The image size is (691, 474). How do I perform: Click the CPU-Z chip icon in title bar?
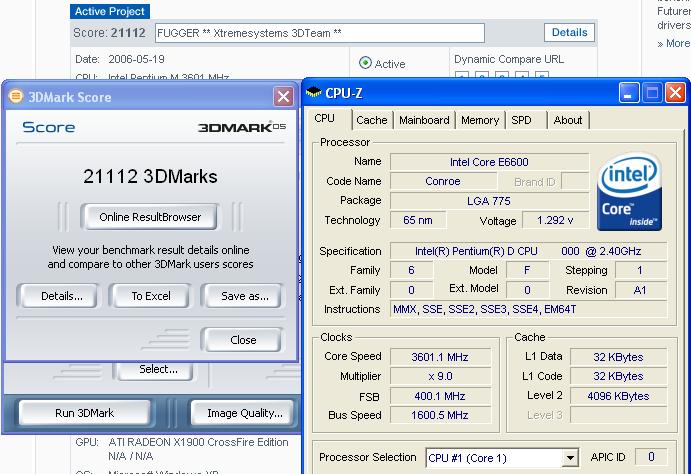click(x=313, y=94)
